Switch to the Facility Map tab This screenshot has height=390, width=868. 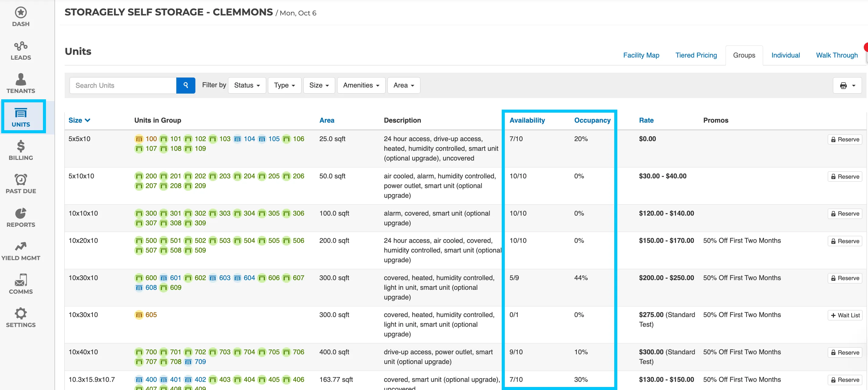click(641, 55)
